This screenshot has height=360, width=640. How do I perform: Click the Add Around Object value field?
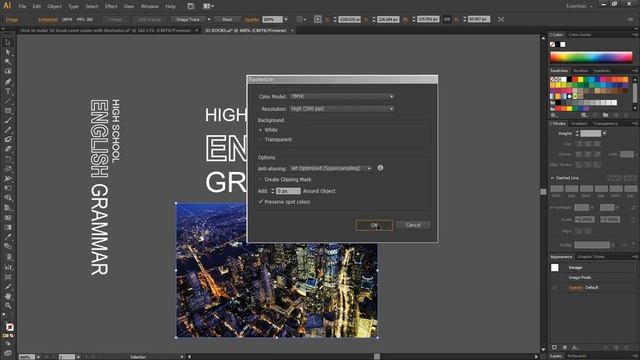click(288, 191)
